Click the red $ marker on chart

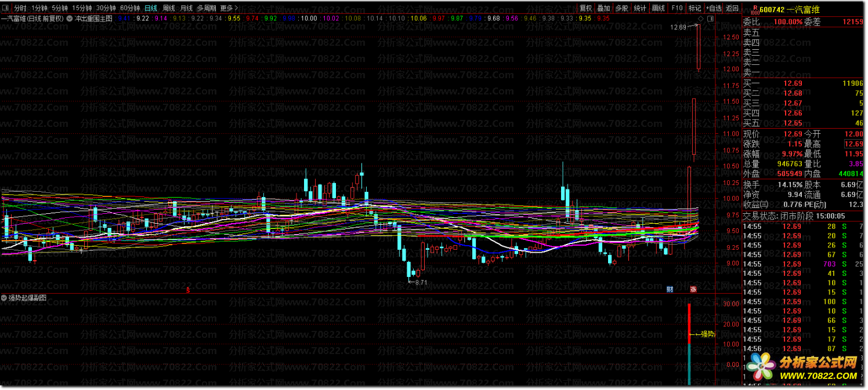[x=189, y=290]
